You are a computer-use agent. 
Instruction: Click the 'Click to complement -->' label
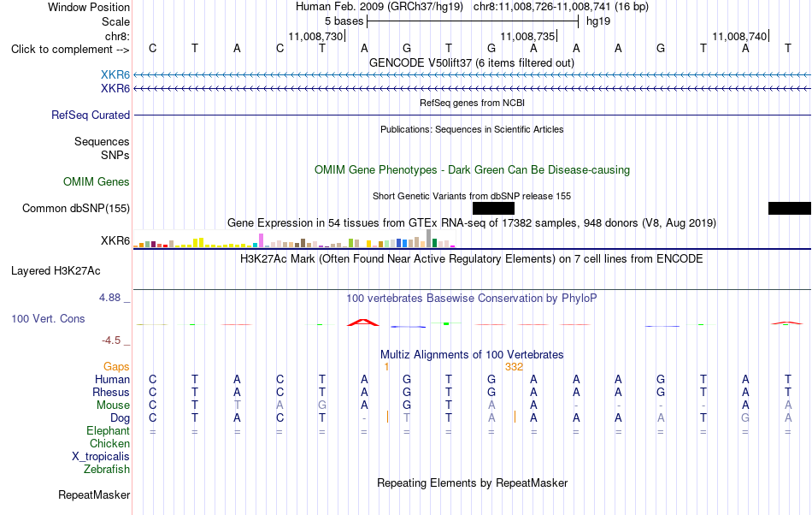pos(70,50)
